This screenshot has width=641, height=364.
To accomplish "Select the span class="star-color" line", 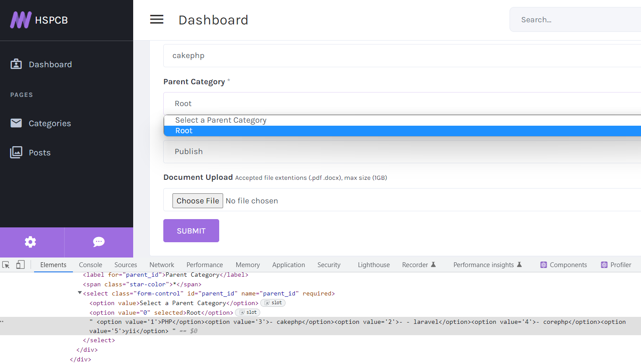I will point(142,284).
